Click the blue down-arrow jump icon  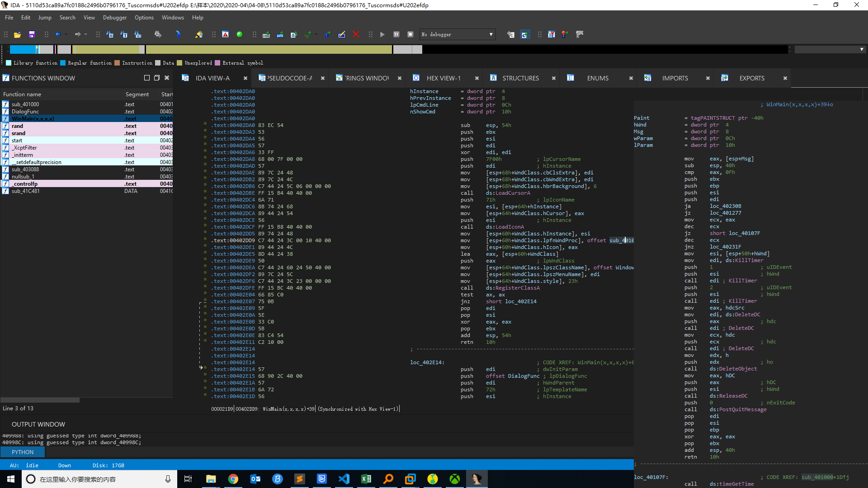(178, 34)
